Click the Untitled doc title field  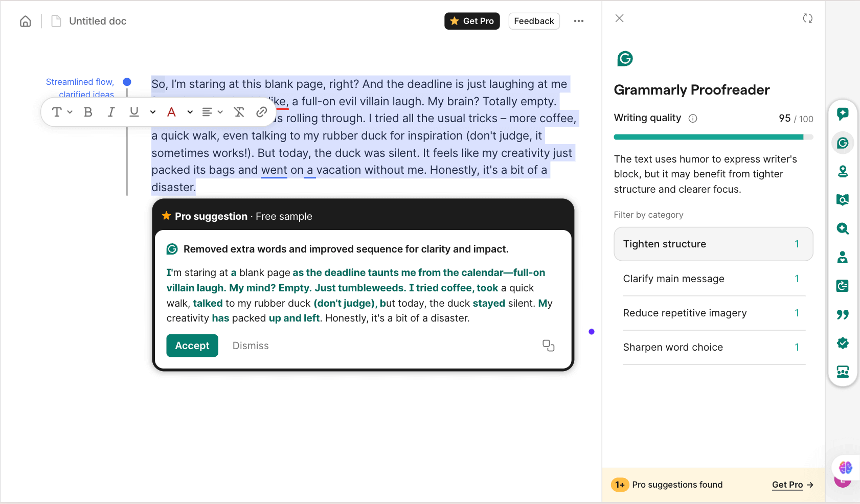point(98,21)
